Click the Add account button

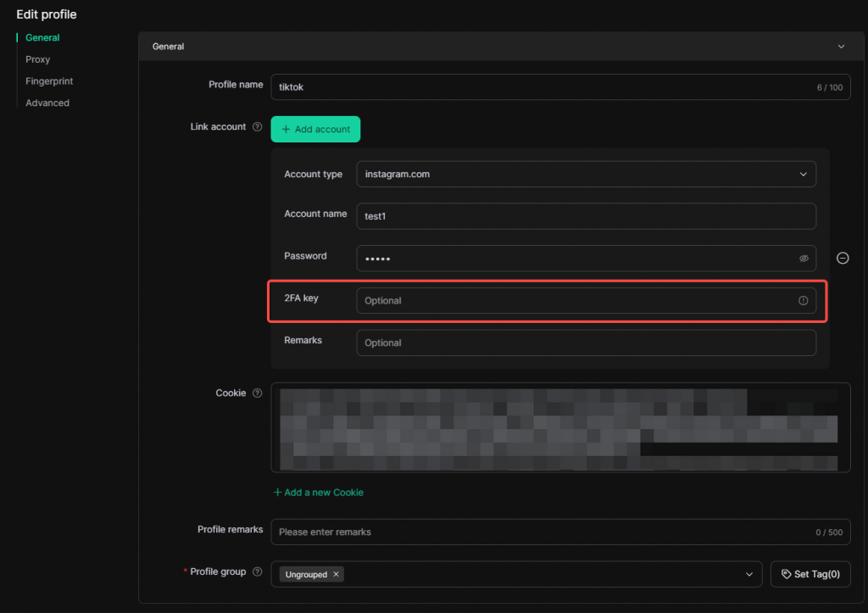pos(315,129)
